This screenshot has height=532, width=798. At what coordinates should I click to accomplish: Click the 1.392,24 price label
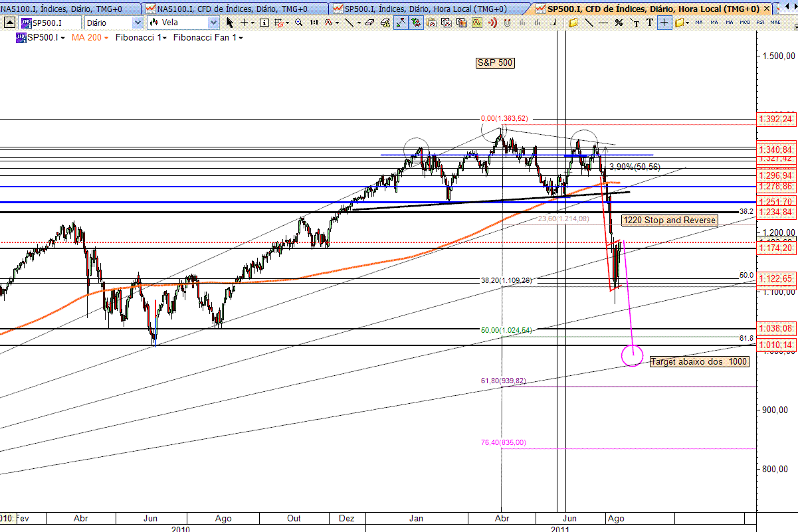click(775, 119)
